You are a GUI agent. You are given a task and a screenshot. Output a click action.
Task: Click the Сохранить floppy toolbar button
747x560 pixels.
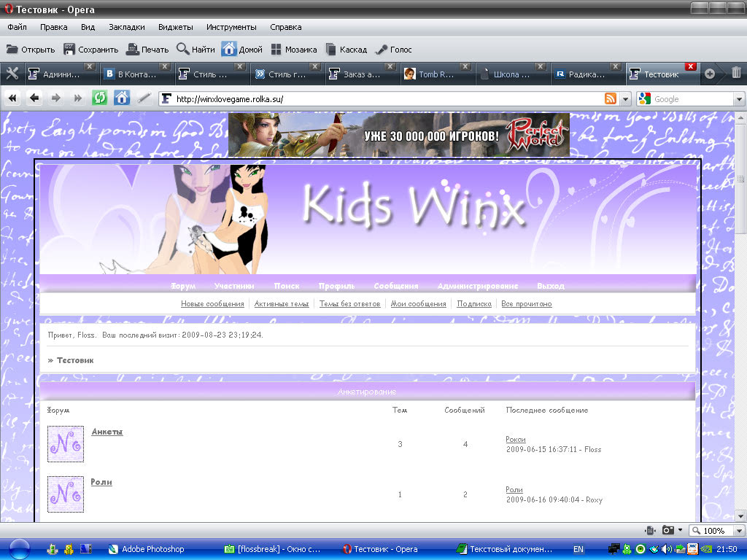[x=90, y=50]
